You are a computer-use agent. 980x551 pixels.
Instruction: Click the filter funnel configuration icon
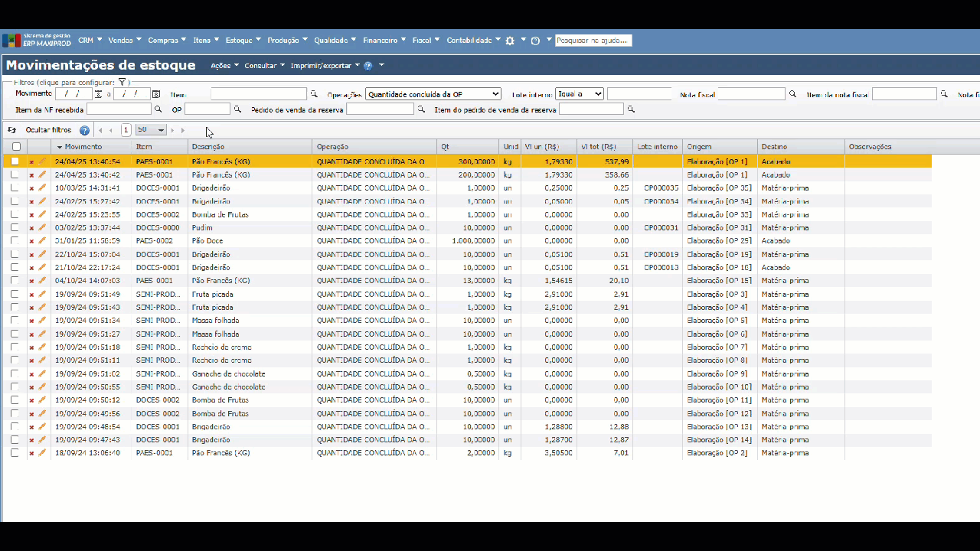coord(122,82)
